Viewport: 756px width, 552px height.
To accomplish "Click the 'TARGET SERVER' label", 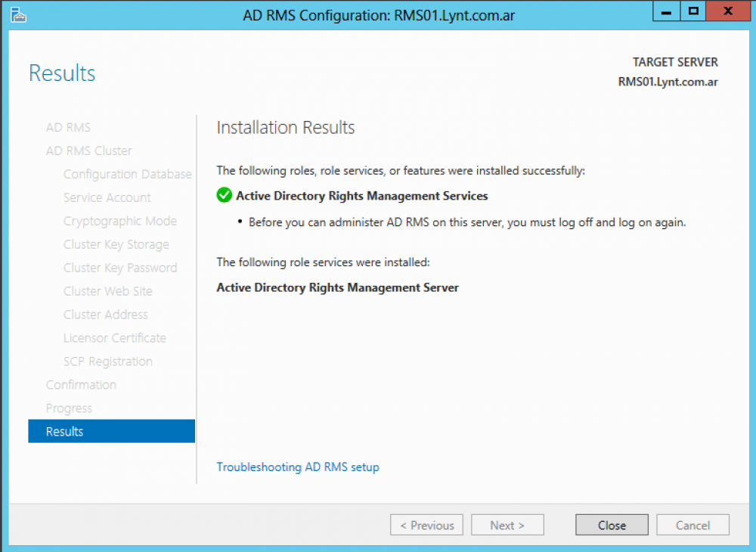I will pos(675,62).
